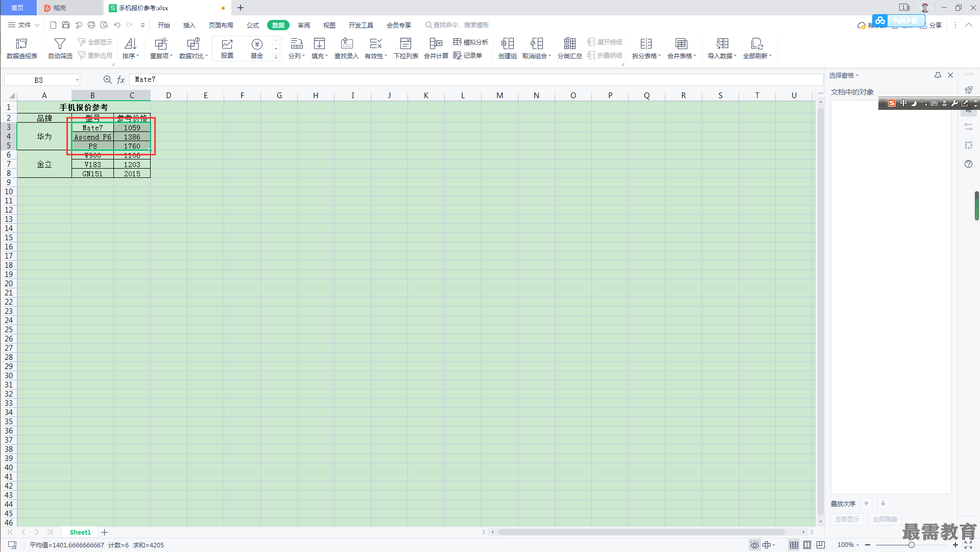Click the 创建组 create group icon
Viewport: 980px width, 552px height.
(x=508, y=49)
